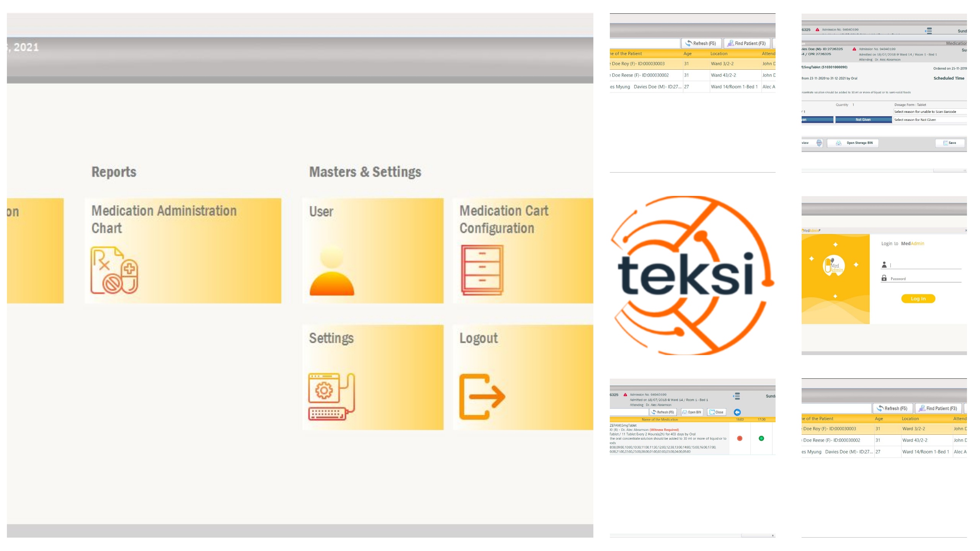Sort by Age column in upper patient list
Screen dimensions: 980x551
[688, 54]
